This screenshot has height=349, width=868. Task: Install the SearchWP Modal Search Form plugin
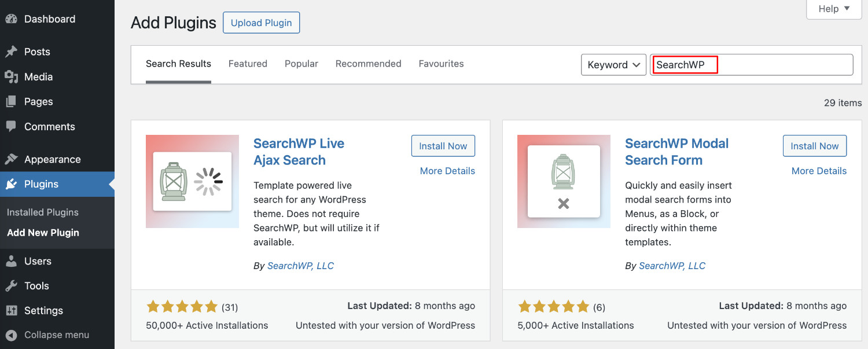[814, 145]
